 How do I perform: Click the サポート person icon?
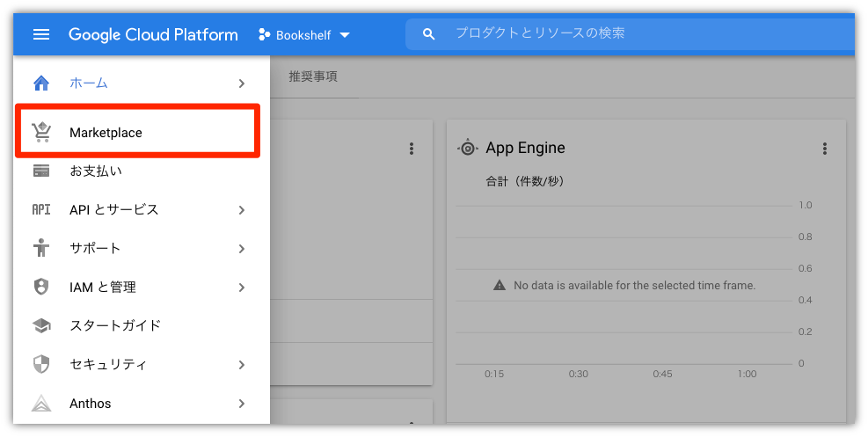[41, 248]
